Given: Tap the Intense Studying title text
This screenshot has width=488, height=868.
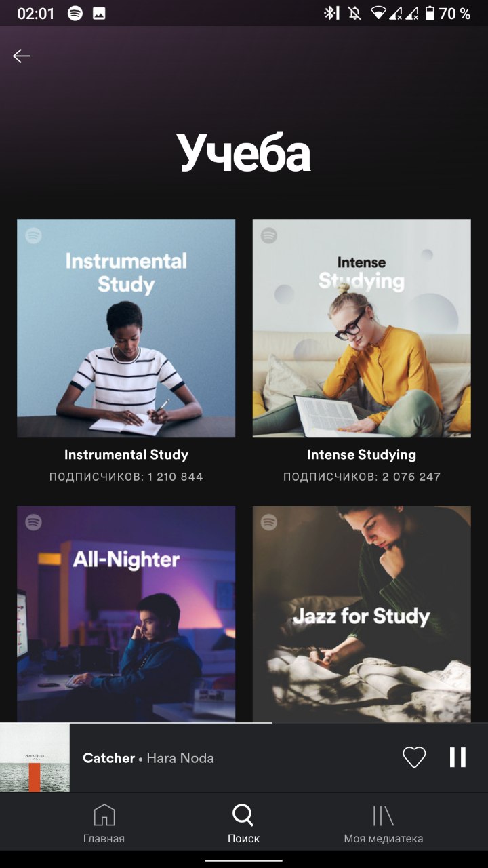Looking at the screenshot, I should tap(361, 455).
